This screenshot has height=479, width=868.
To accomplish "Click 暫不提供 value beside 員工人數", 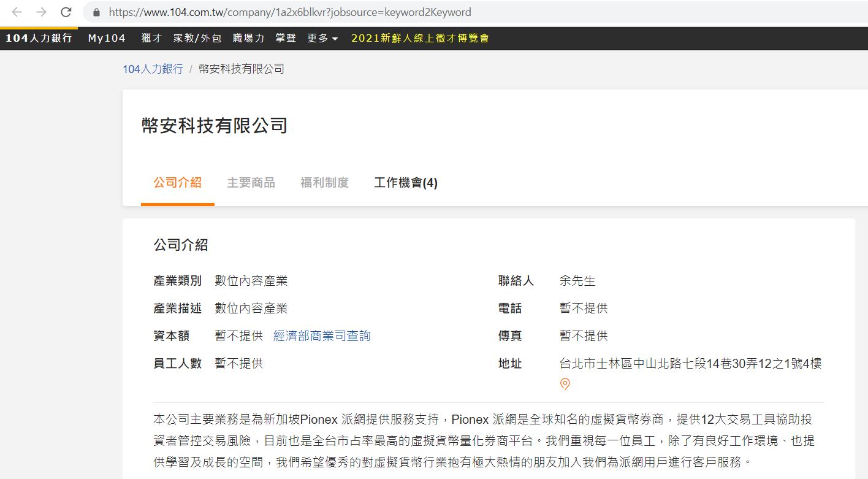I will coord(239,364).
